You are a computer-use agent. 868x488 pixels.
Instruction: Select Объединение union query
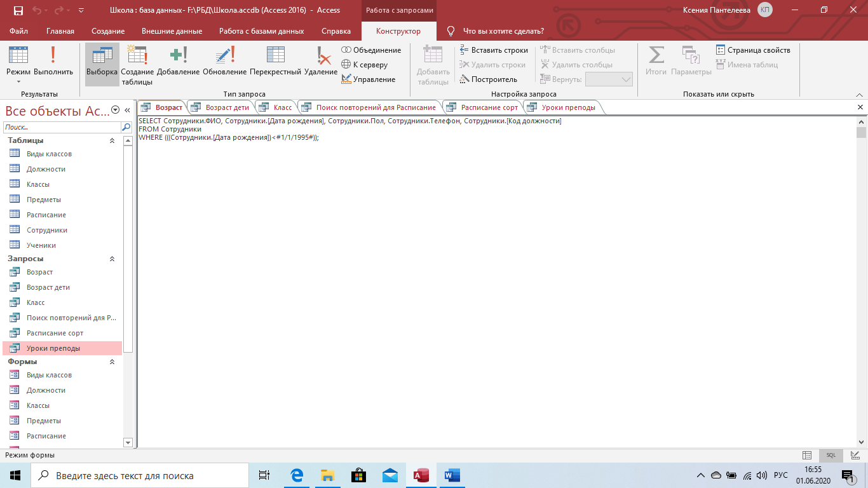[x=371, y=50]
